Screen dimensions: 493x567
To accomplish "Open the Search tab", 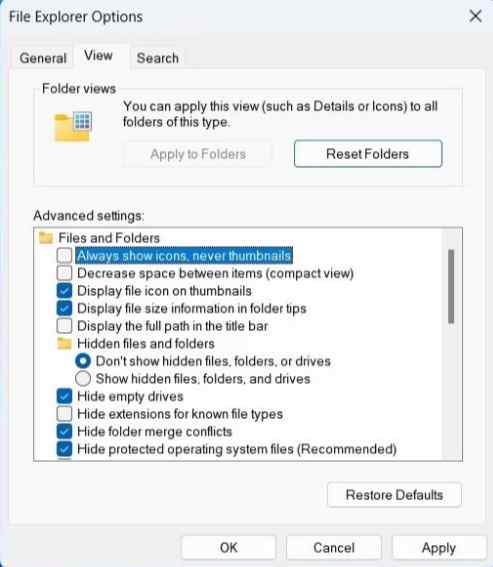I will point(158,58).
